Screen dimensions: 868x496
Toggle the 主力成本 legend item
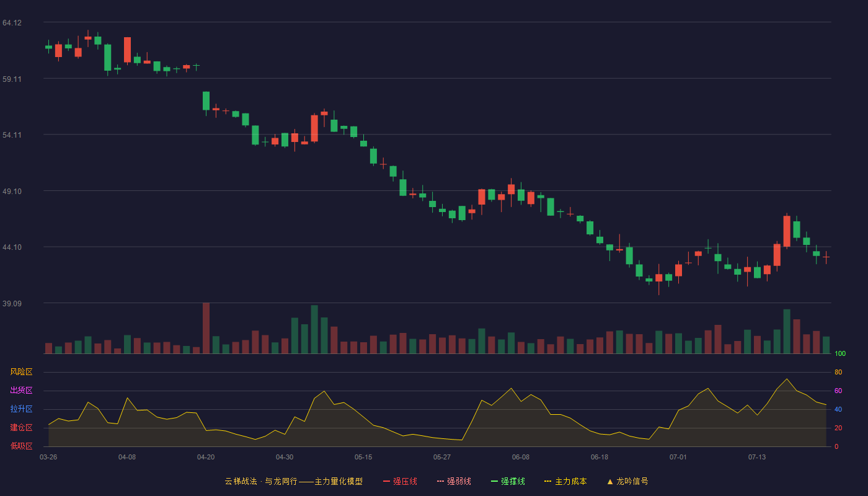click(565, 481)
